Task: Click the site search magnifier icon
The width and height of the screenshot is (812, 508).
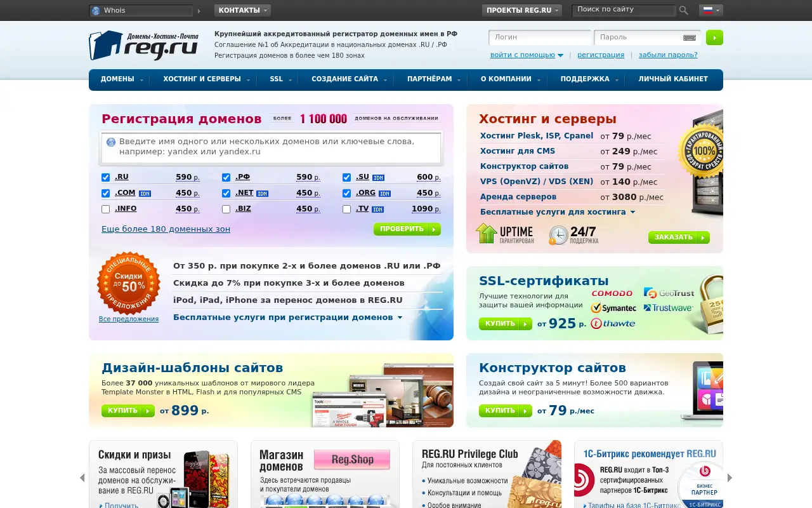Action: [683, 10]
